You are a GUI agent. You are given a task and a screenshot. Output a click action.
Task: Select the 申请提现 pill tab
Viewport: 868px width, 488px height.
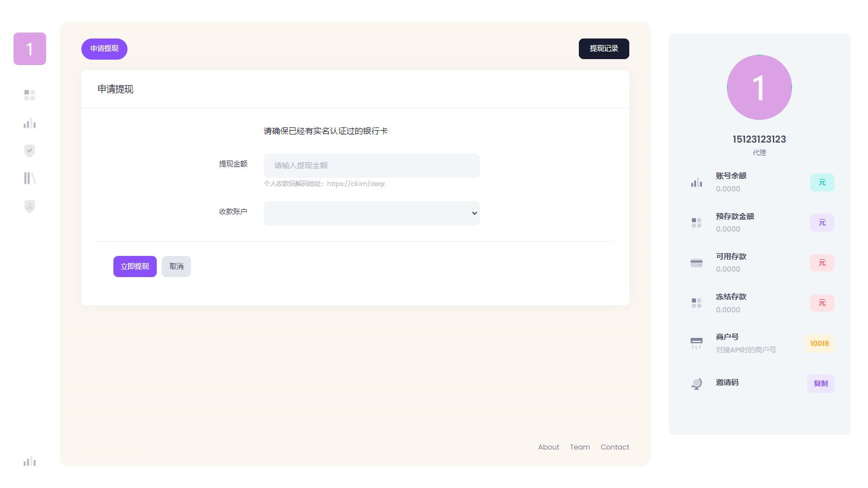(104, 49)
